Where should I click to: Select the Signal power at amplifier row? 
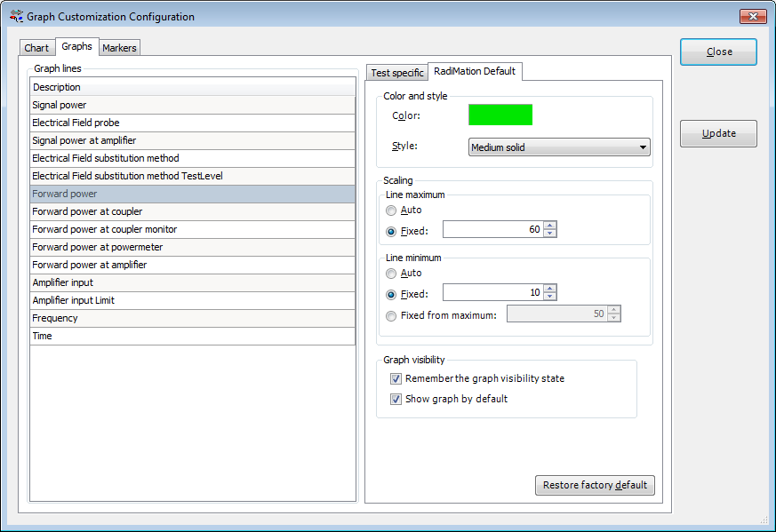coord(193,140)
